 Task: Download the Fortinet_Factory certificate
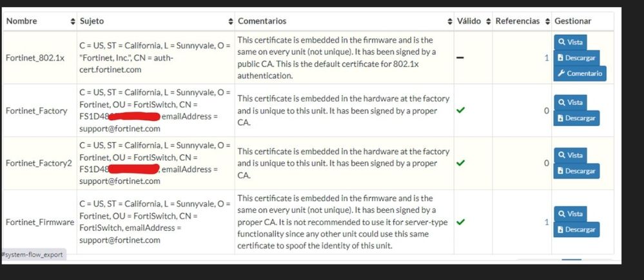576,118
